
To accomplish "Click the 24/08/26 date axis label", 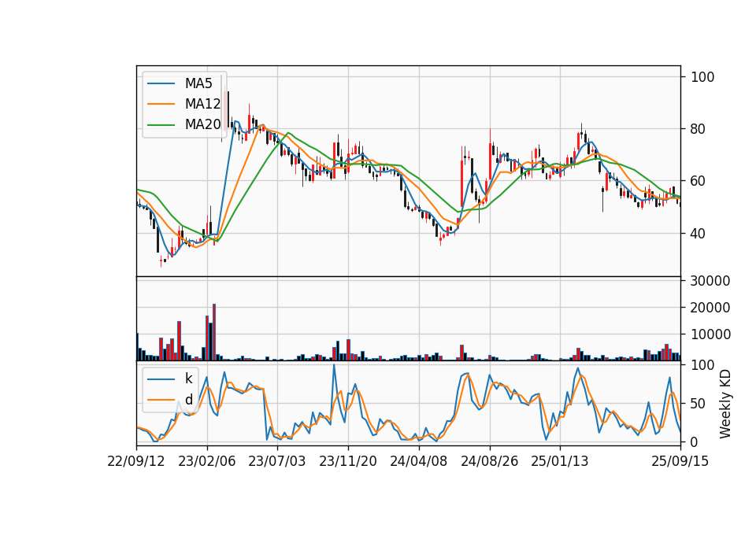I will 489,461.
